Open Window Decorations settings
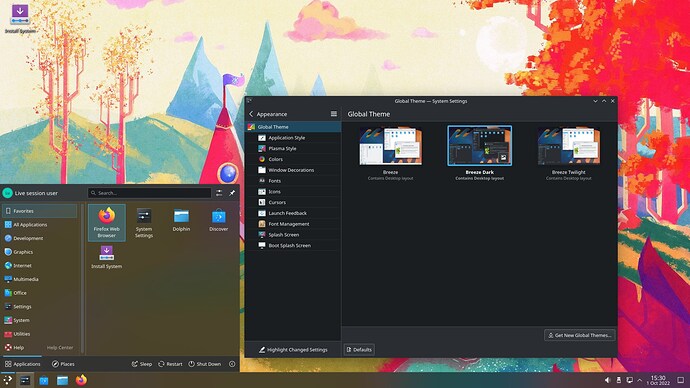690x388 pixels. click(293, 170)
